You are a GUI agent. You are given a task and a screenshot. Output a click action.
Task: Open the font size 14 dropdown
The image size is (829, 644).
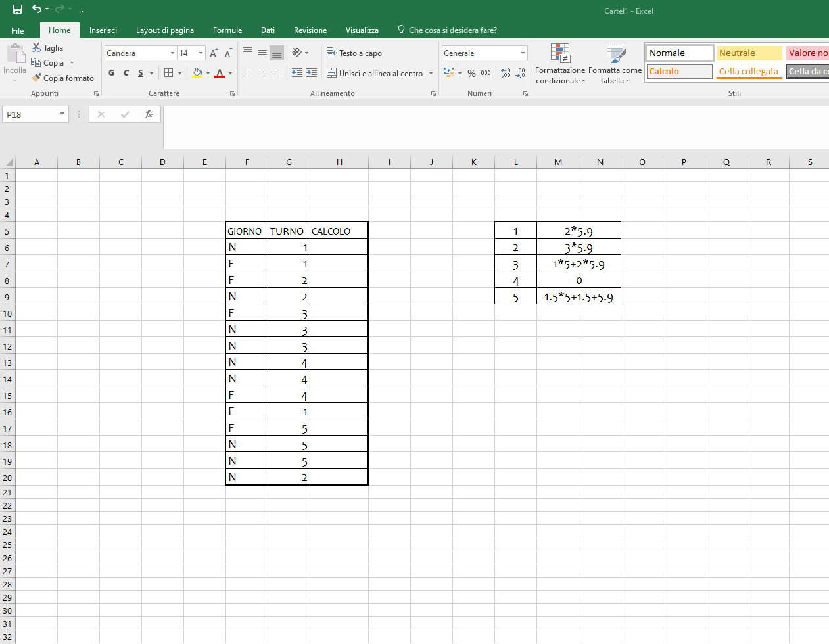(x=201, y=53)
